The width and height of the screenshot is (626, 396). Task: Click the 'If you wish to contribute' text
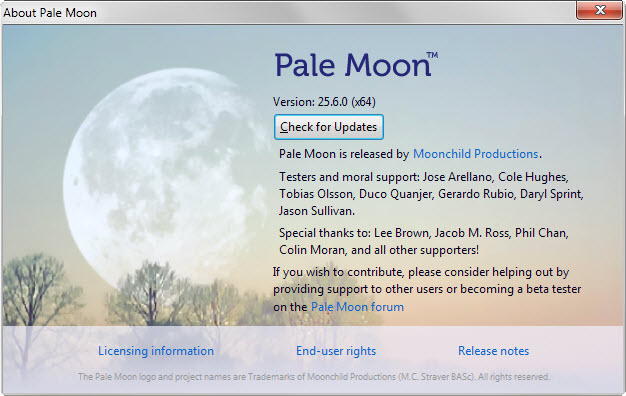click(x=421, y=272)
